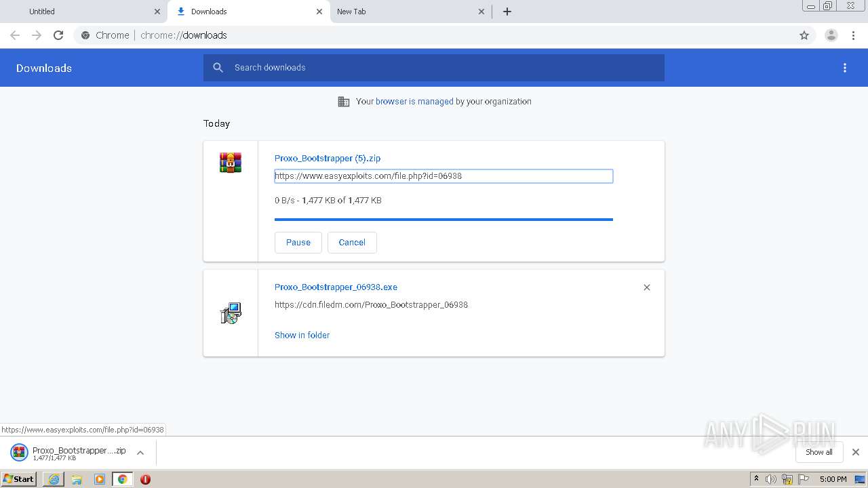Close the download shelf bar

click(856, 452)
